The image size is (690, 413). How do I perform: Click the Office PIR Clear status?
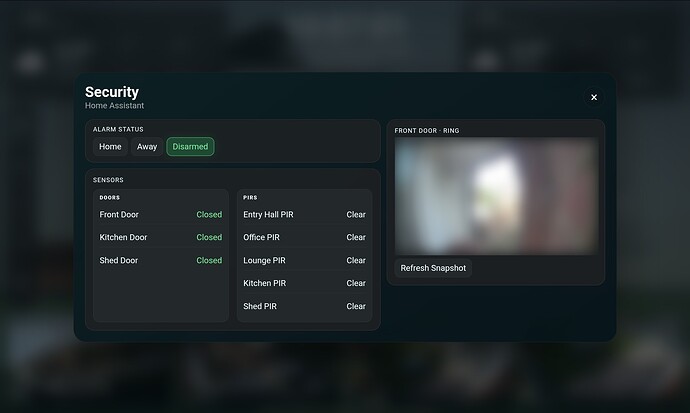356,237
